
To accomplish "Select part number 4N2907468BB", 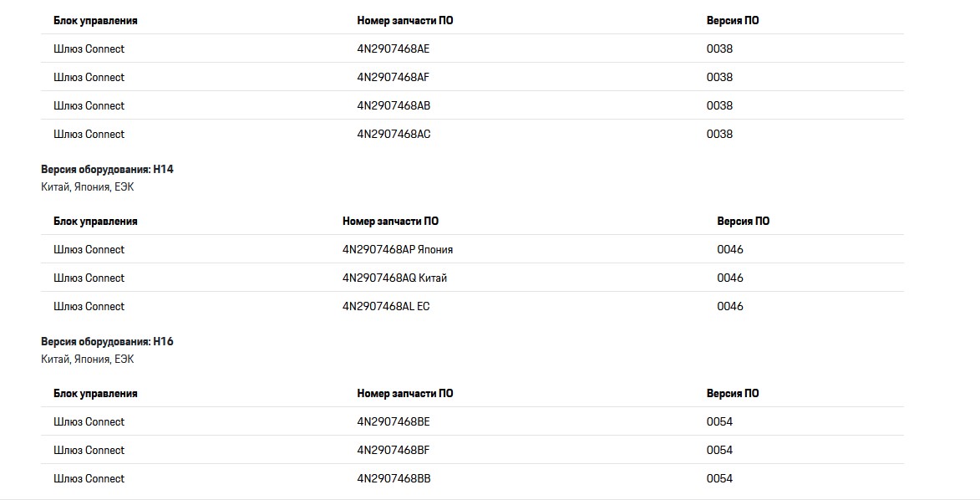I will pos(394,478).
